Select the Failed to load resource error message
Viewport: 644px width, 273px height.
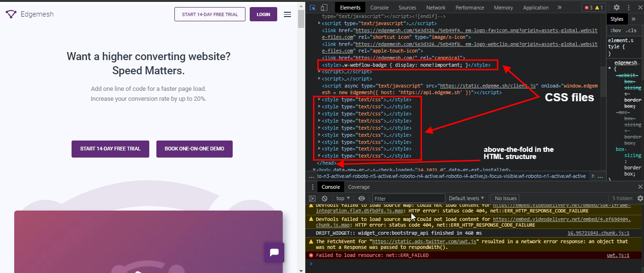[372, 255]
